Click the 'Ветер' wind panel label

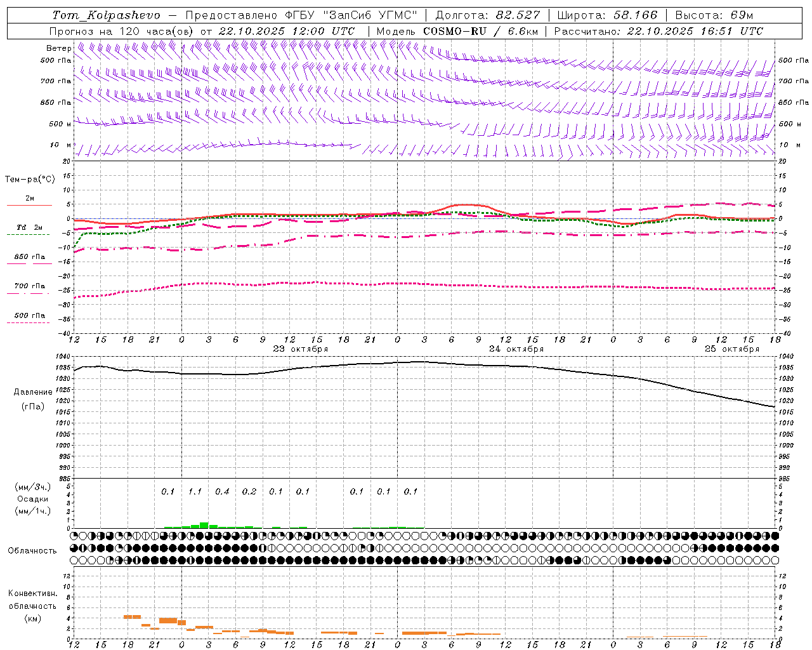point(58,48)
